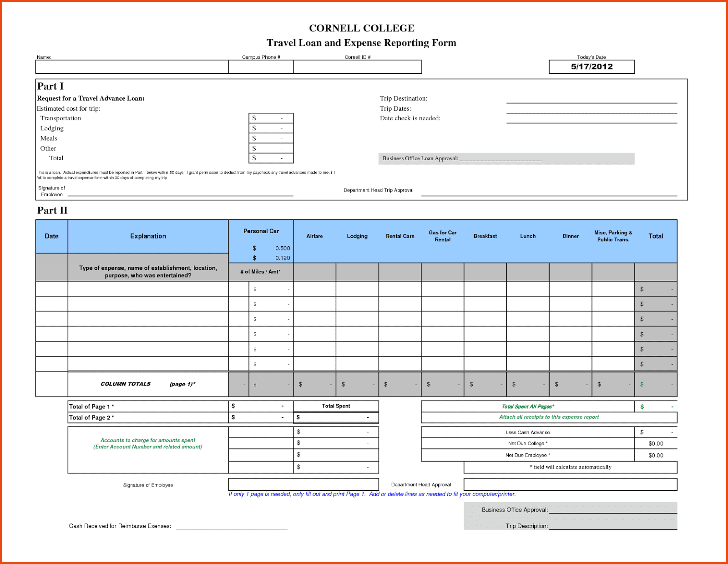Click the Business Office Loan Approval box
Screen dimensions: 728x564
click(x=506, y=158)
